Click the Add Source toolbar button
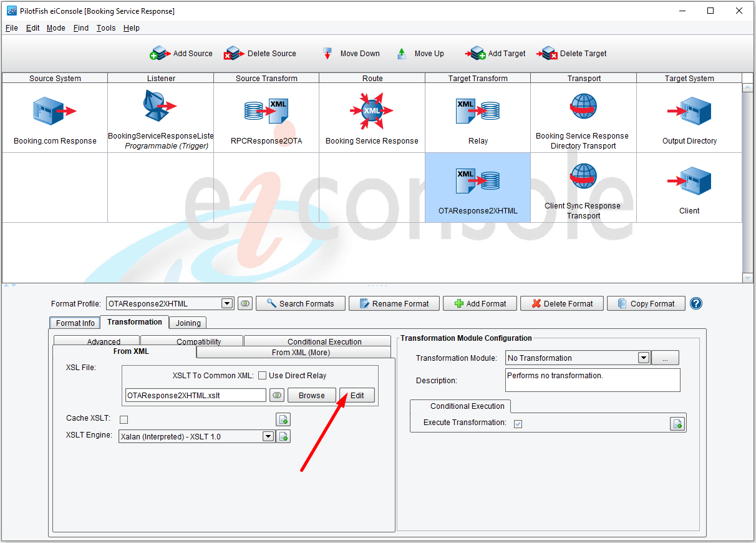 pos(182,54)
